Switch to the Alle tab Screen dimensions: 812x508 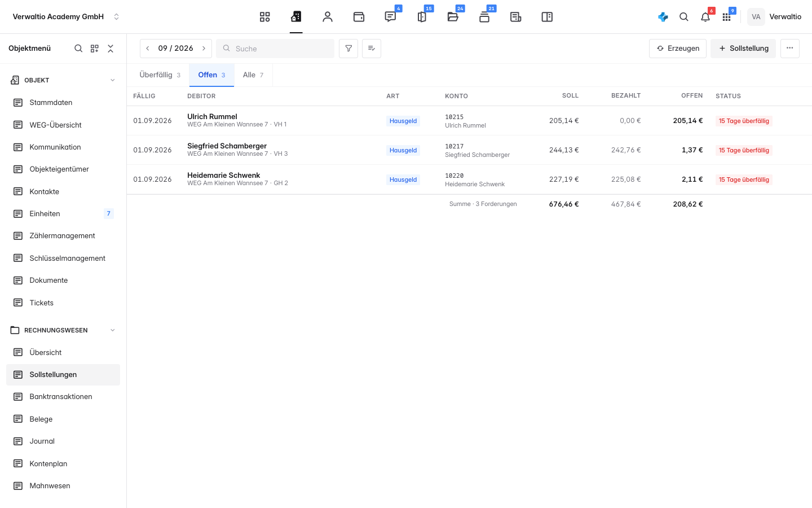[x=253, y=75]
